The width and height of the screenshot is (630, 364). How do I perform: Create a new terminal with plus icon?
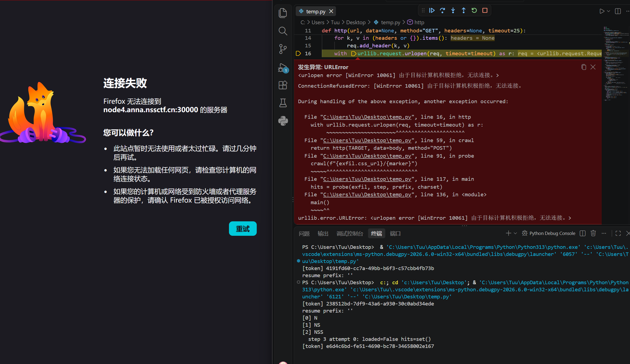tap(508, 233)
